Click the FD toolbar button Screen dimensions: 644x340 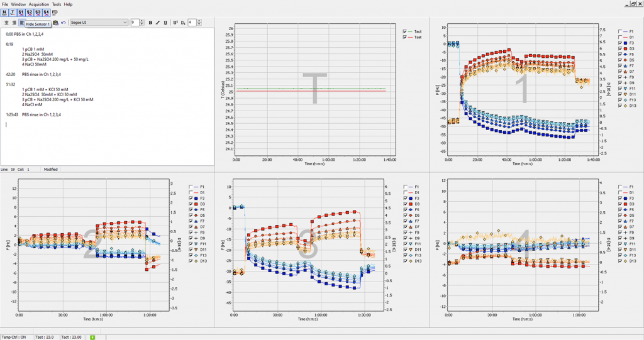click(55, 13)
